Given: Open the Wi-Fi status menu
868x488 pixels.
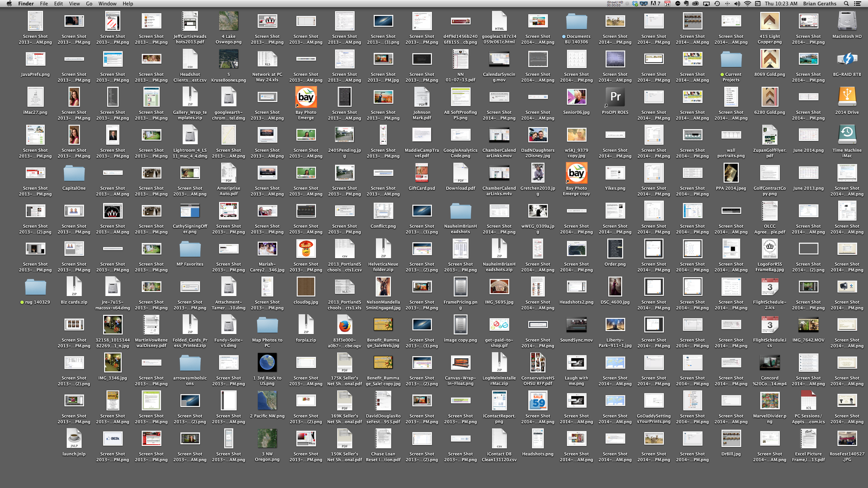Looking at the screenshot, I should point(748,3).
